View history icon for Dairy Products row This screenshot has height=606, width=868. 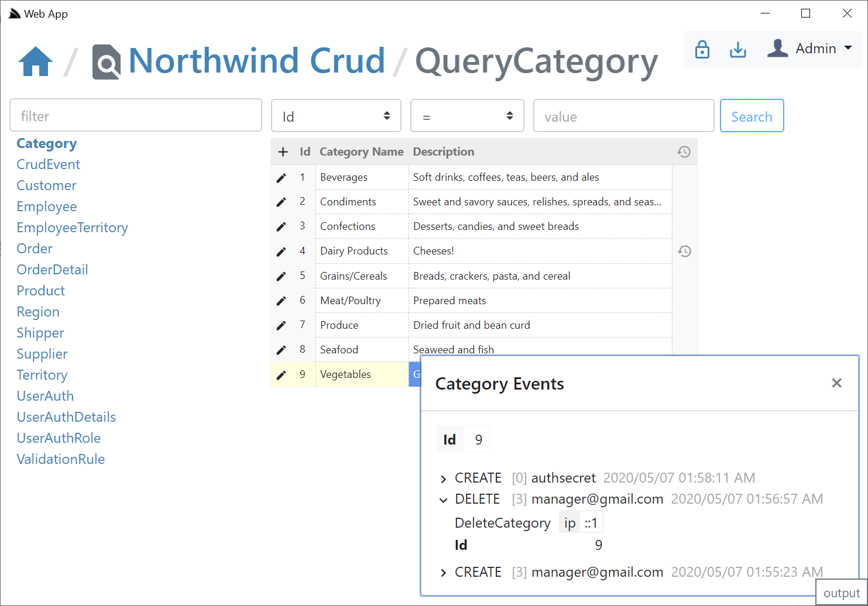(684, 252)
